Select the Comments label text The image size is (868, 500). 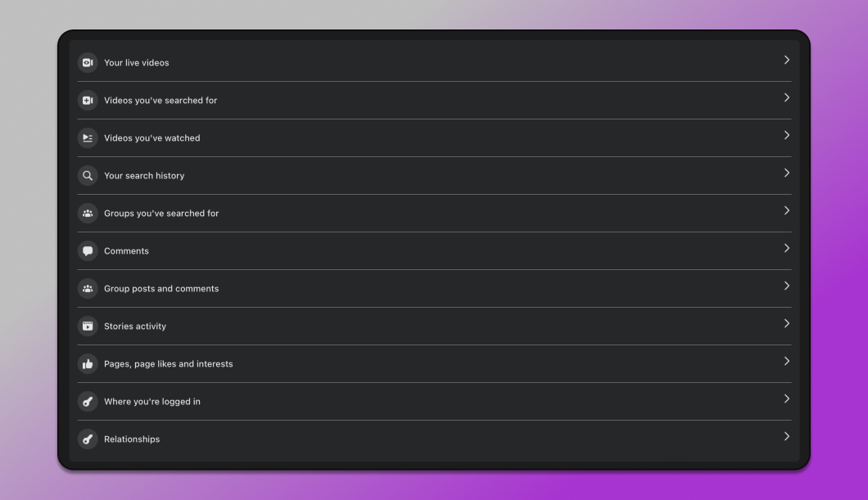tap(126, 250)
